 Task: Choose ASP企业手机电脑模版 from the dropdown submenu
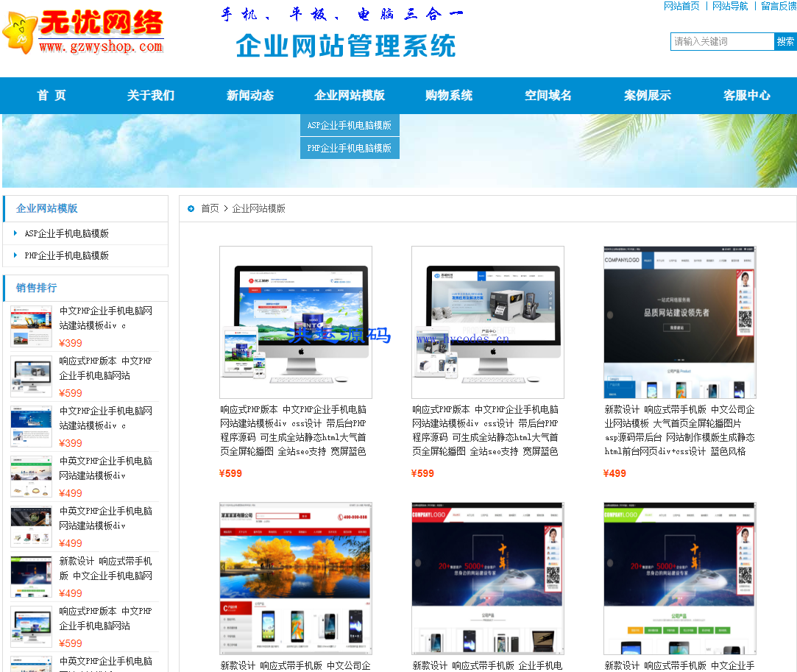click(x=350, y=125)
